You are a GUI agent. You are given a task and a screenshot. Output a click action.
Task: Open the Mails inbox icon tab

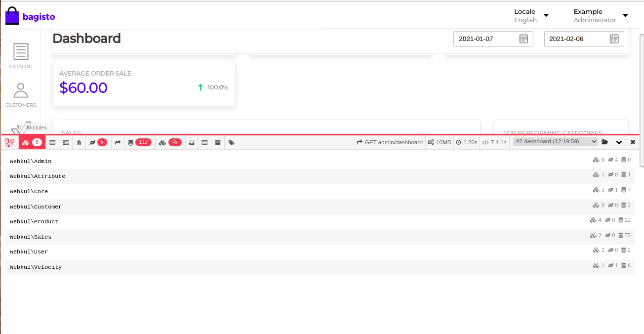pos(192,142)
